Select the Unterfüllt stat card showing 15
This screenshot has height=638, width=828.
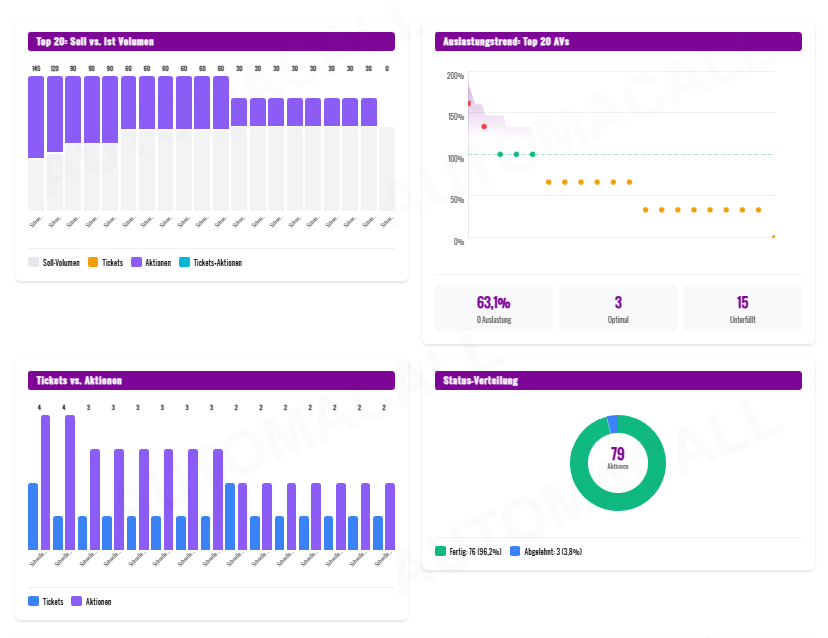(742, 308)
